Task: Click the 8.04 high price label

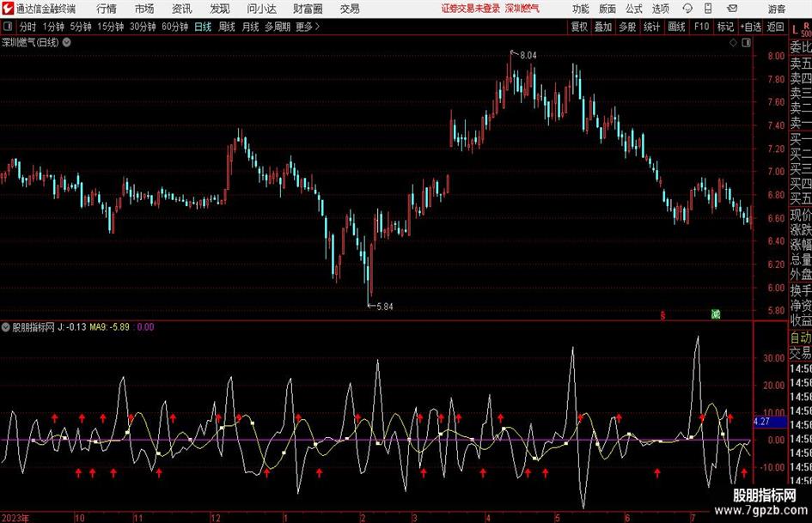Action: pos(528,56)
